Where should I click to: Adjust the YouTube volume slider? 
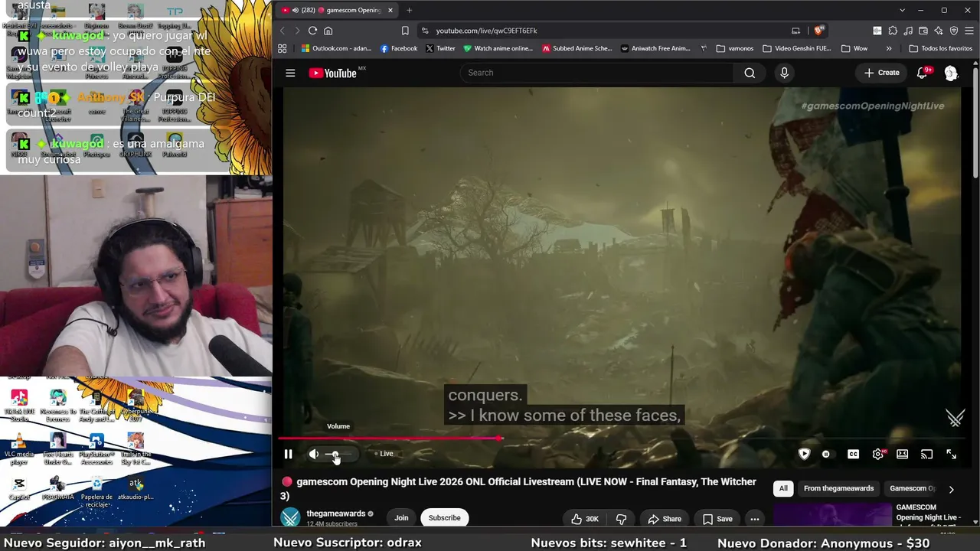[339, 455]
